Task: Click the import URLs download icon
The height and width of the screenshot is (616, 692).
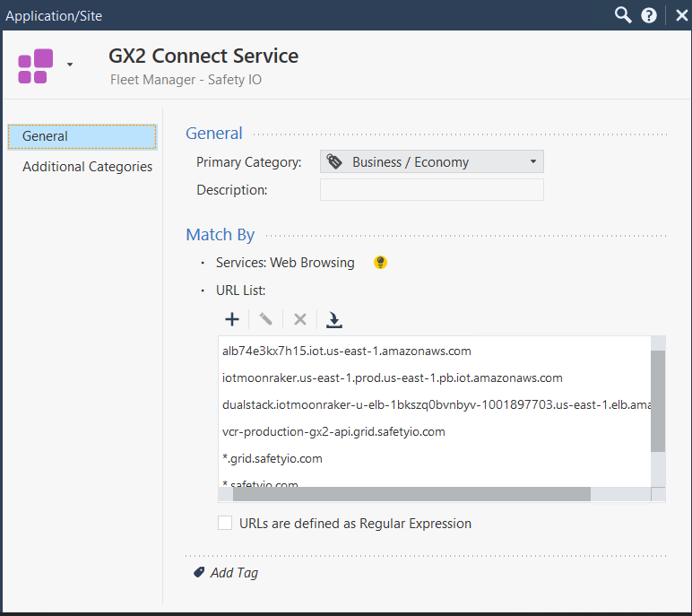Action: pos(334,320)
